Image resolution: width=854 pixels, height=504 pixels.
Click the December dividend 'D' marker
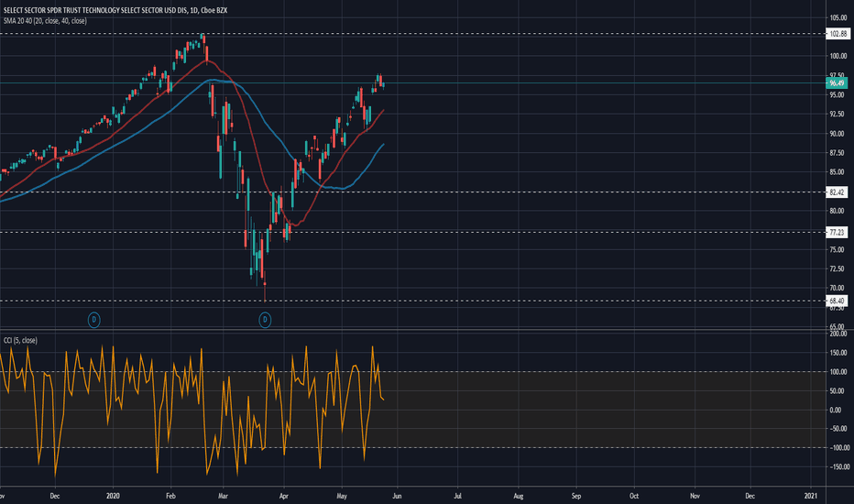pos(93,320)
